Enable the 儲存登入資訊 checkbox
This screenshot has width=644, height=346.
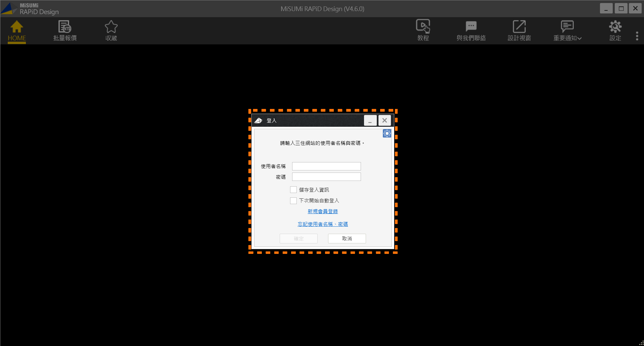click(x=293, y=190)
